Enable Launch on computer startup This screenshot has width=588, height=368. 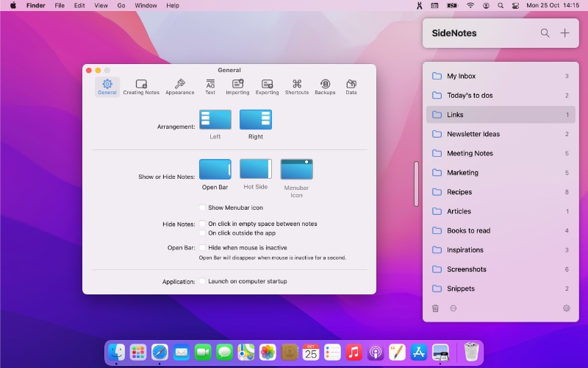tap(203, 281)
